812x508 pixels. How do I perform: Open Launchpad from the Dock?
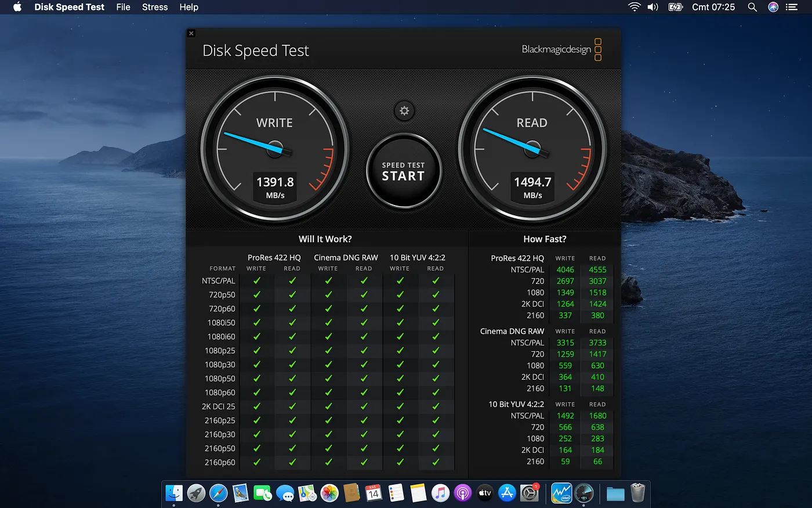196,493
